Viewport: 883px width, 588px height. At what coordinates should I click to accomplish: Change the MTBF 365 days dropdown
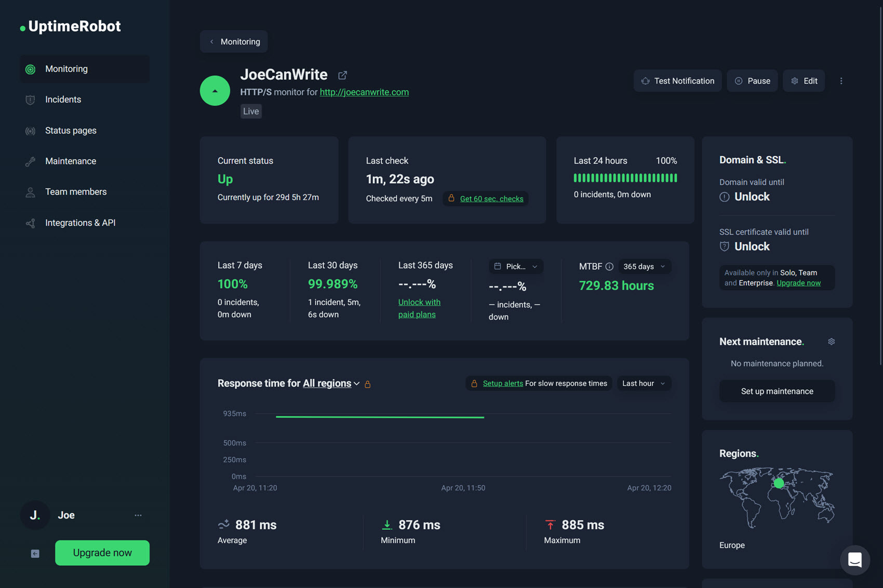pos(644,266)
